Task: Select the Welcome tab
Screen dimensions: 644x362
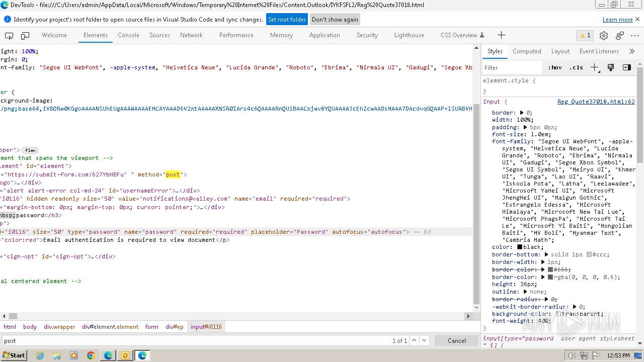Action: pyautogui.click(x=54, y=35)
